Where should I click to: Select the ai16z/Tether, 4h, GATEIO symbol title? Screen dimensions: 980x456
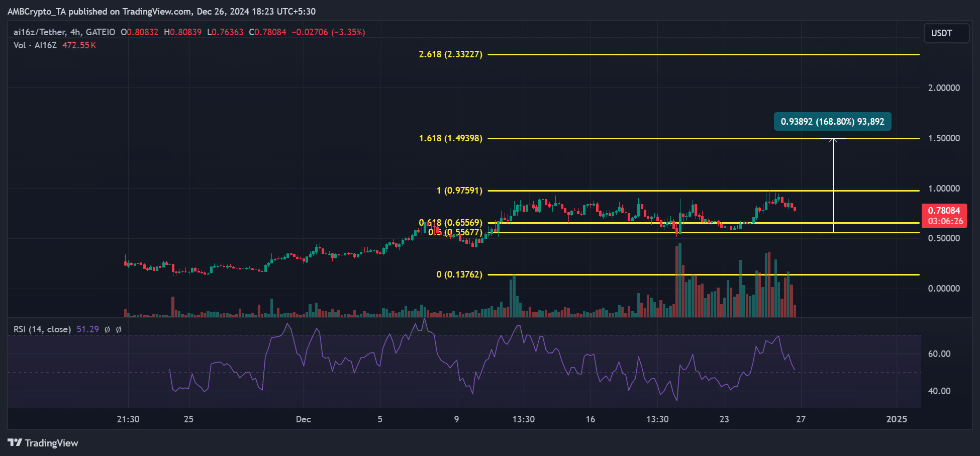coord(64,32)
